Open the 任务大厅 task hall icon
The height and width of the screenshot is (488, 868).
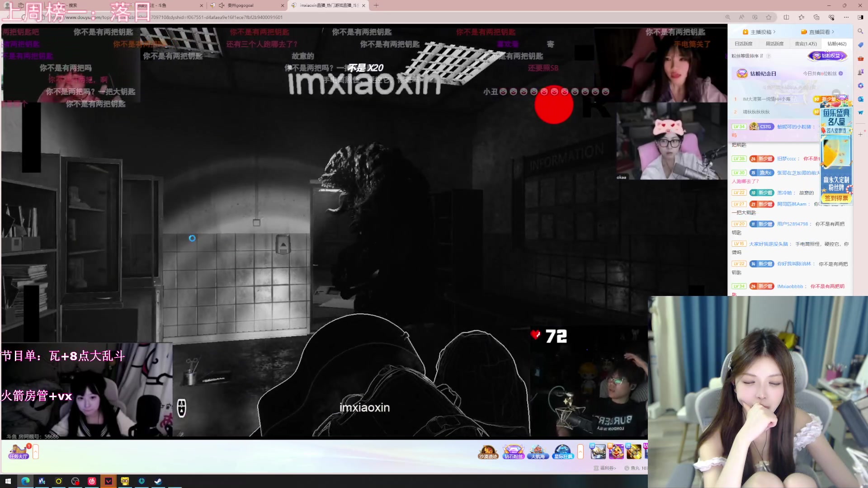(x=19, y=451)
